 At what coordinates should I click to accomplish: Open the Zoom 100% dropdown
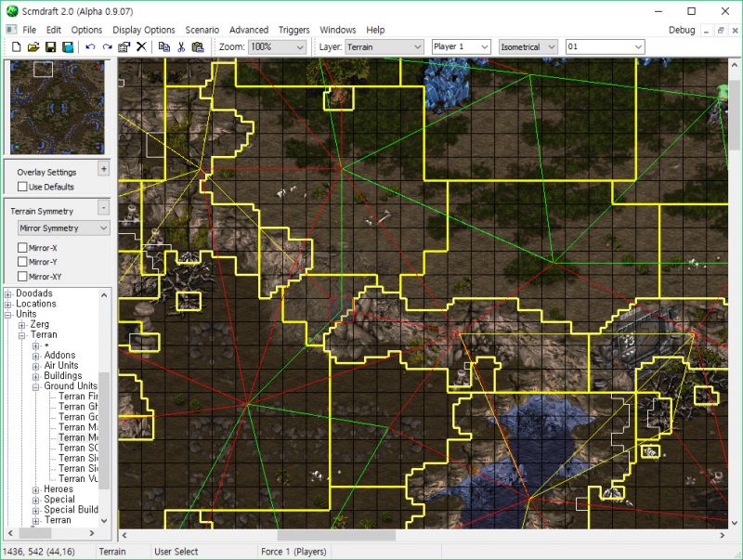pos(280,46)
